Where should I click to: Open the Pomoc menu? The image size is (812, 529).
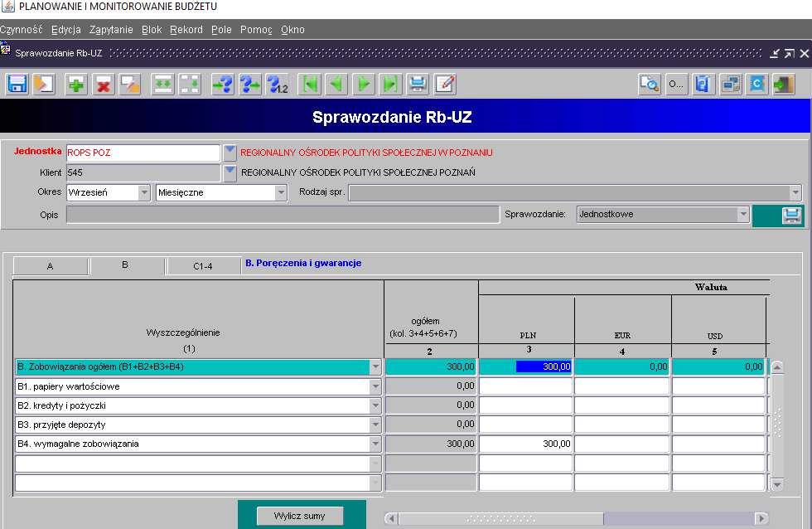coord(256,30)
